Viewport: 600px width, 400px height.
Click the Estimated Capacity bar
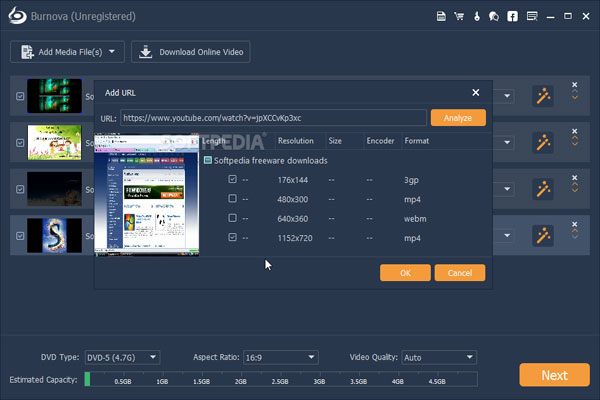click(280, 379)
